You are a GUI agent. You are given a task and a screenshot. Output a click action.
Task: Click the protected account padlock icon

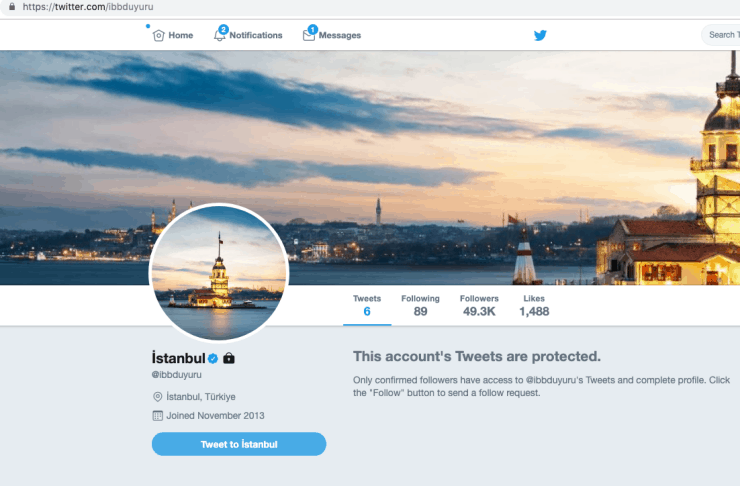[229, 358]
